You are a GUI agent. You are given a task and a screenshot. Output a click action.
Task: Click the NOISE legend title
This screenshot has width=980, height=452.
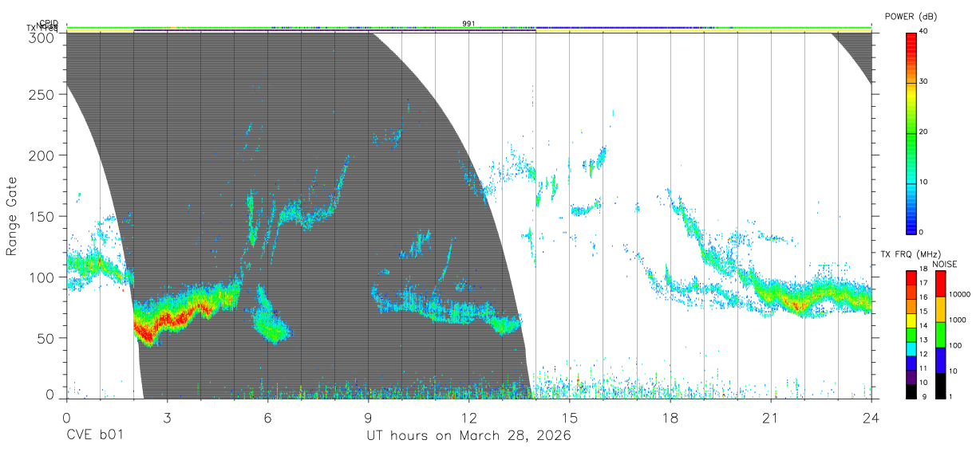(x=946, y=264)
